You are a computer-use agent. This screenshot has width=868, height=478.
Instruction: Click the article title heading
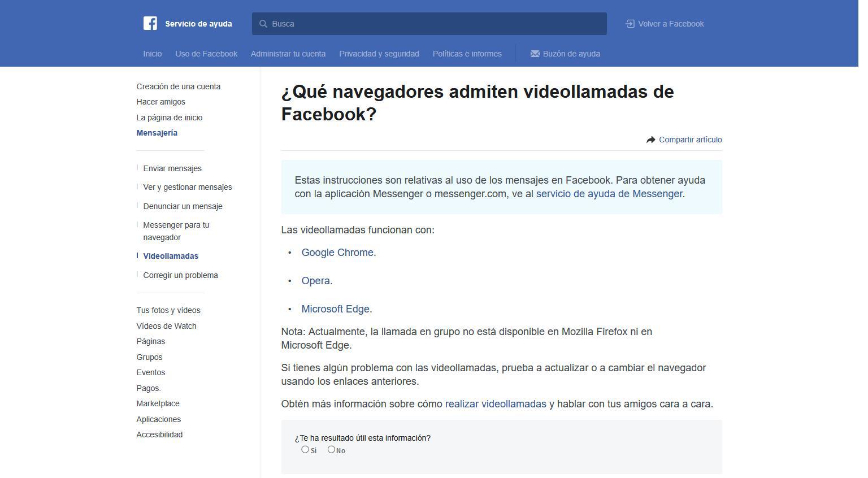pyautogui.click(x=478, y=103)
